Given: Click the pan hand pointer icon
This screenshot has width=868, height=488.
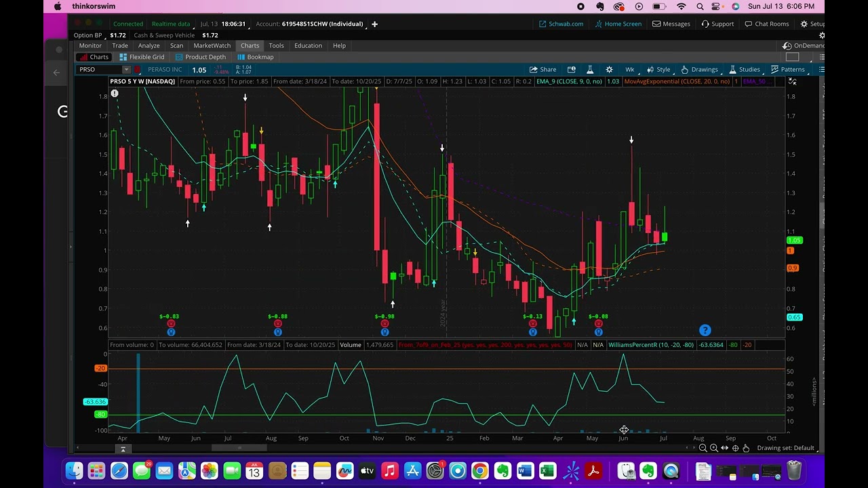Looking at the screenshot, I should pyautogui.click(x=746, y=448).
